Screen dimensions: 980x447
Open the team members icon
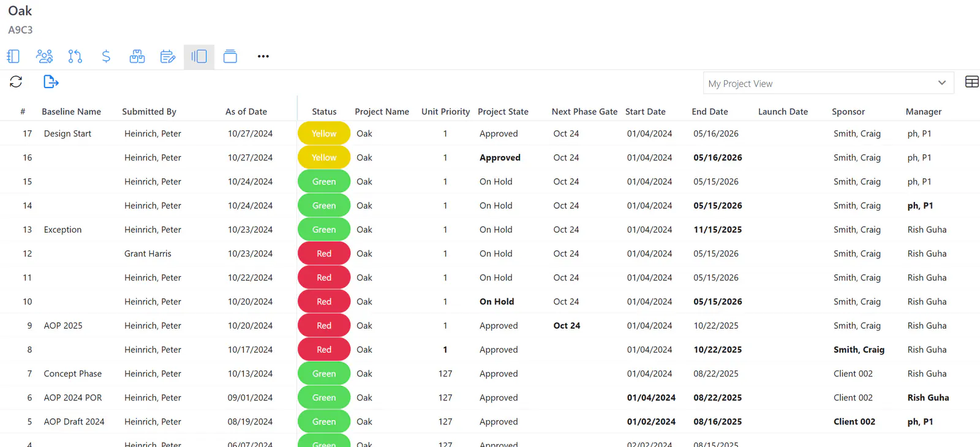click(44, 56)
